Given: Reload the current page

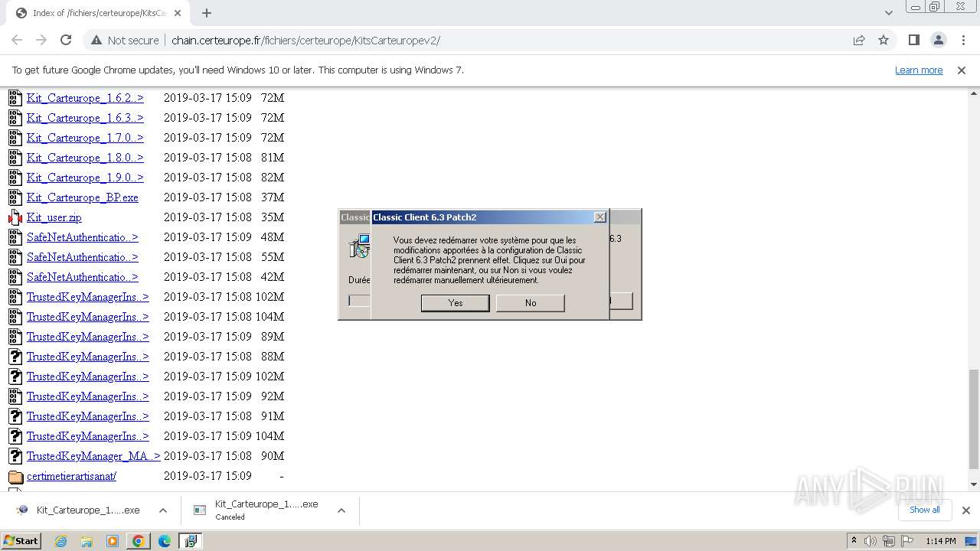Looking at the screenshot, I should [66, 40].
